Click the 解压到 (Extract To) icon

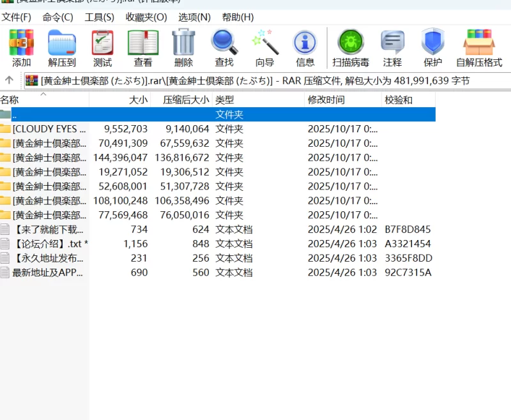[x=62, y=43]
